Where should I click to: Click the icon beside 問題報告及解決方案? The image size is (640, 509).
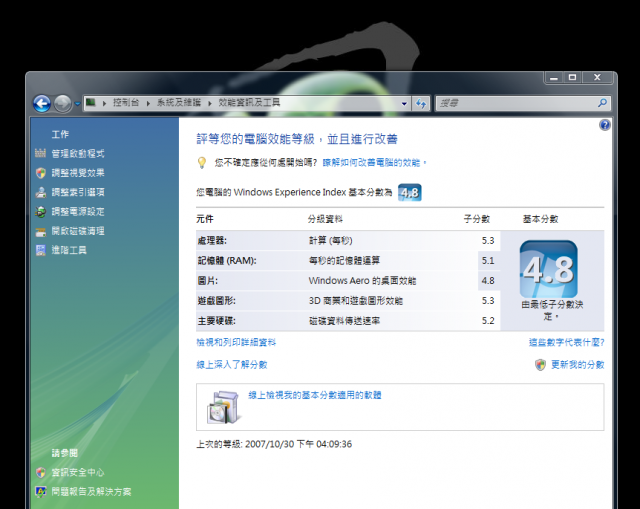pos(40,492)
